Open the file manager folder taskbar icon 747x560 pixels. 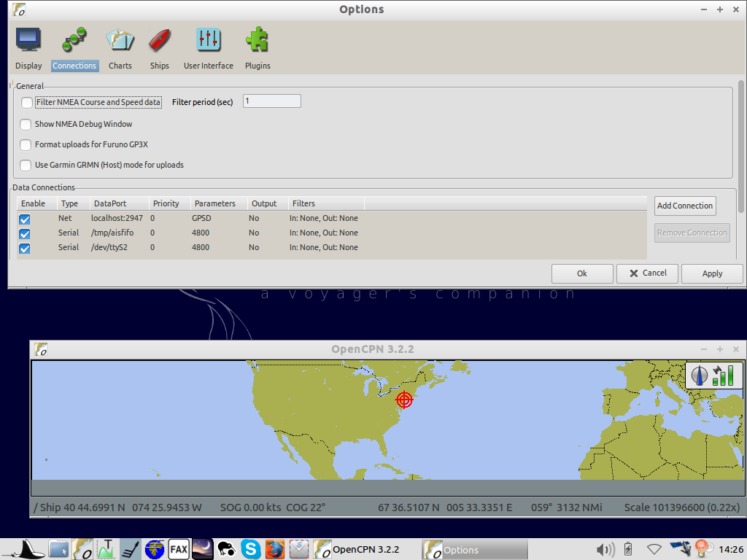tap(58, 550)
